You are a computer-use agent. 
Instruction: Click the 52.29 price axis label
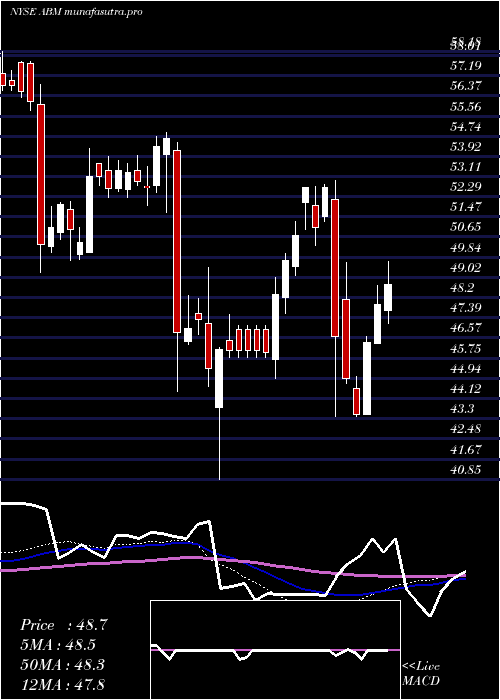click(466, 187)
